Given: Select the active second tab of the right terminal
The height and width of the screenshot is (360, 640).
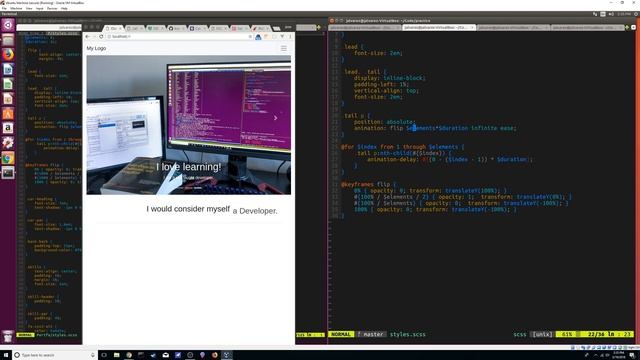Looking at the screenshot, I should [x=439, y=27].
